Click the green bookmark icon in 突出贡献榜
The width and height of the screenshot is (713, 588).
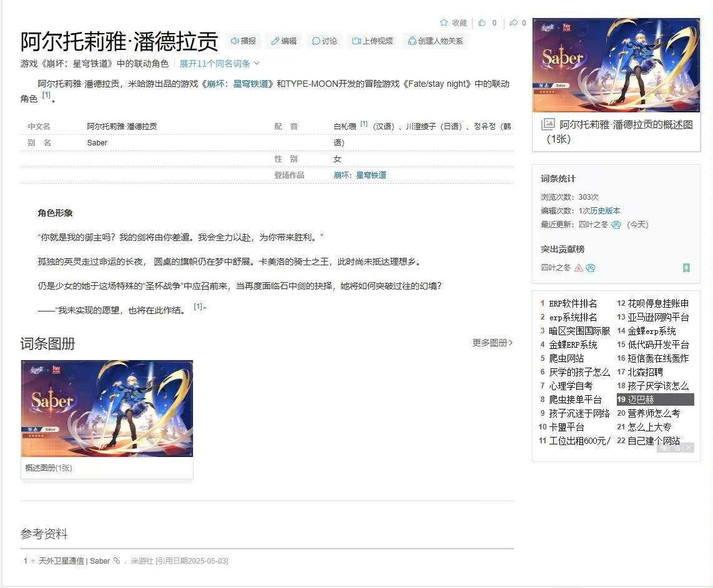pyautogui.click(x=687, y=268)
